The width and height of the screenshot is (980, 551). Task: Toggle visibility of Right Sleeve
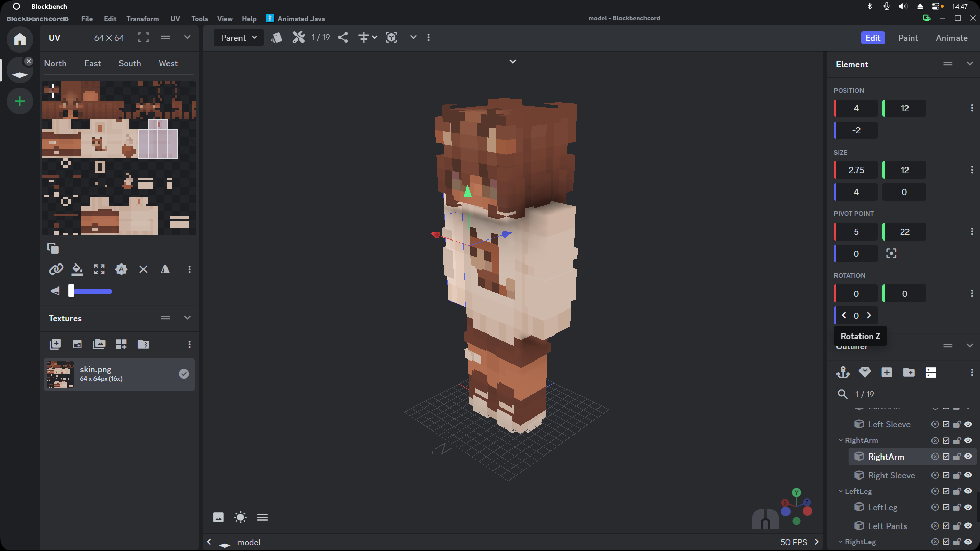point(968,475)
